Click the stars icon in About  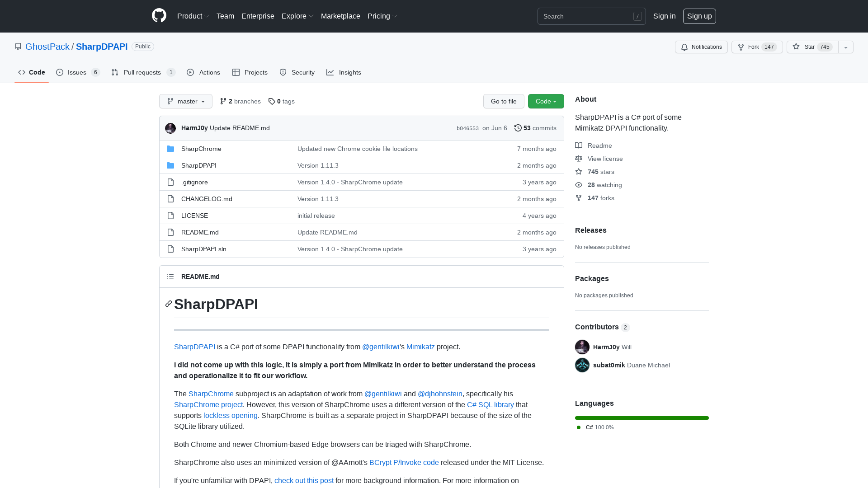click(579, 172)
